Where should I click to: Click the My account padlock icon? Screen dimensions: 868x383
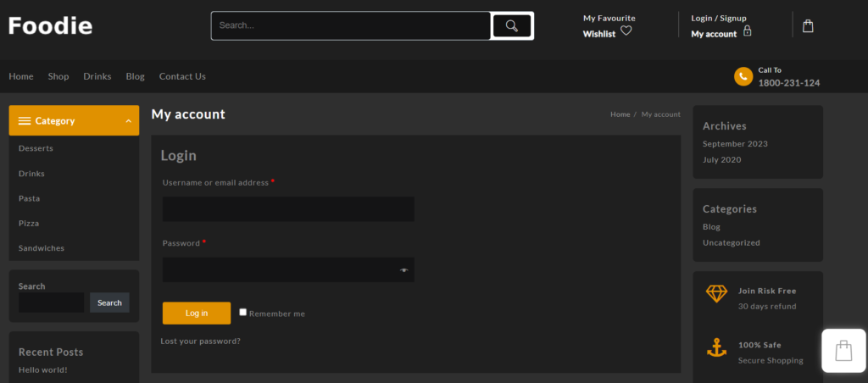point(747,31)
